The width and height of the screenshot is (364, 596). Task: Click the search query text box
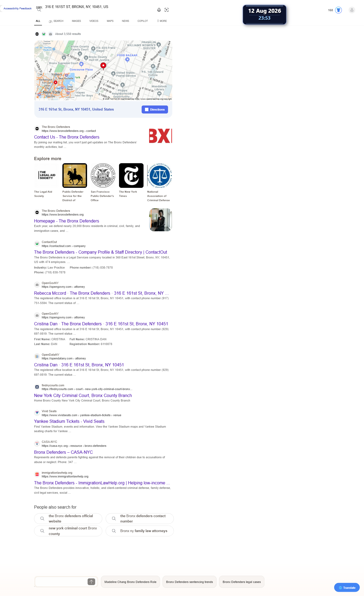[99, 7]
